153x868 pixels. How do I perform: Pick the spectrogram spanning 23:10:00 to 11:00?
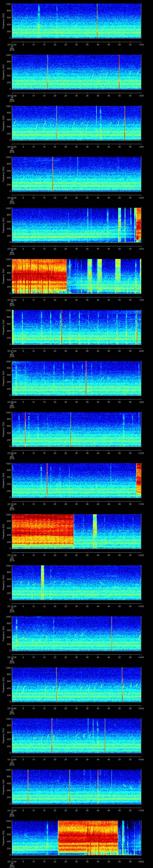[x=77, y=480]
